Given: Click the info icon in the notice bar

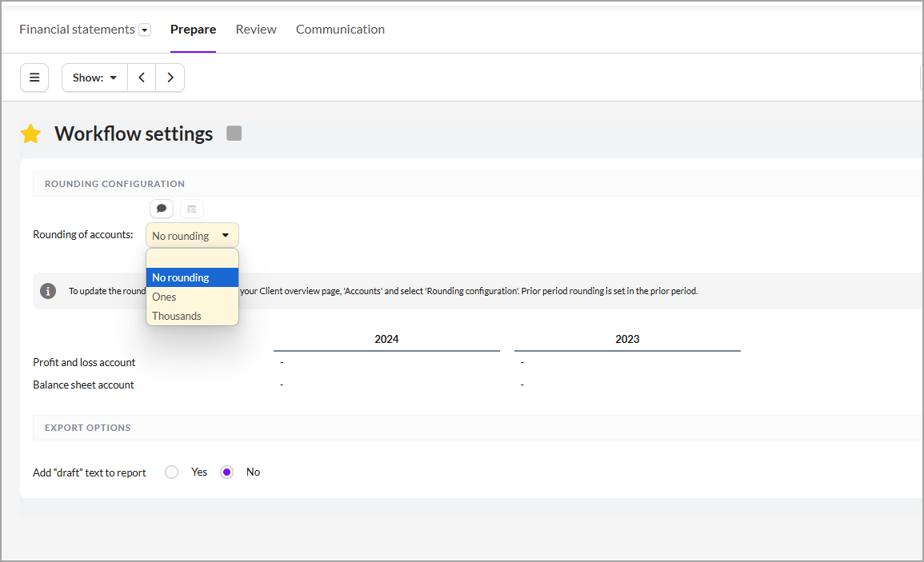Looking at the screenshot, I should pyautogui.click(x=48, y=291).
